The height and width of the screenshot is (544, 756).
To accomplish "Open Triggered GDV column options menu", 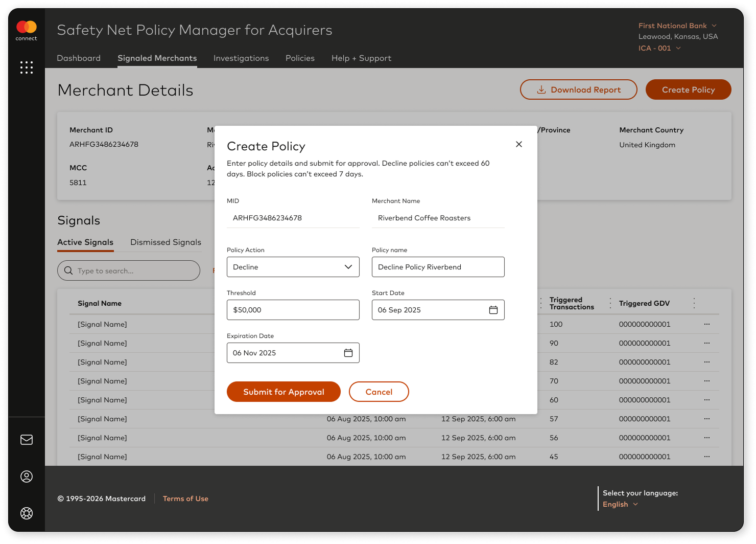I will [x=694, y=303].
